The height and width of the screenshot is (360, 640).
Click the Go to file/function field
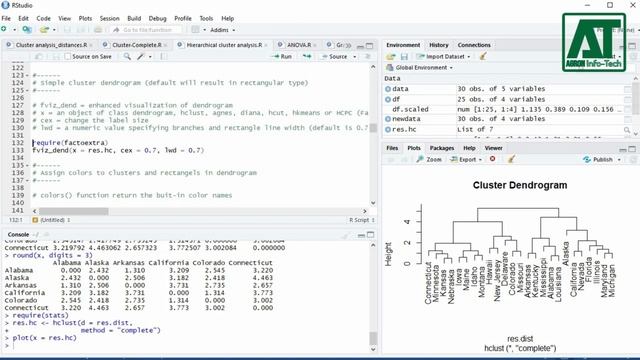tap(147, 30)
